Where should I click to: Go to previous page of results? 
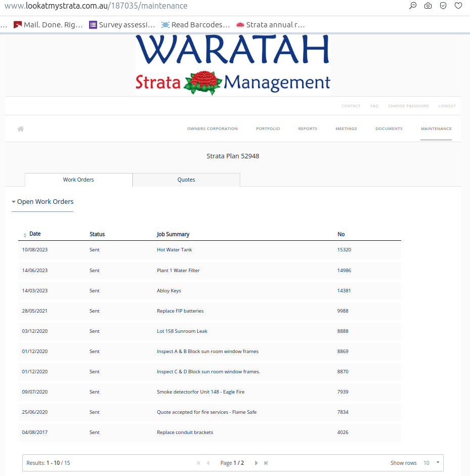point(208,463)
